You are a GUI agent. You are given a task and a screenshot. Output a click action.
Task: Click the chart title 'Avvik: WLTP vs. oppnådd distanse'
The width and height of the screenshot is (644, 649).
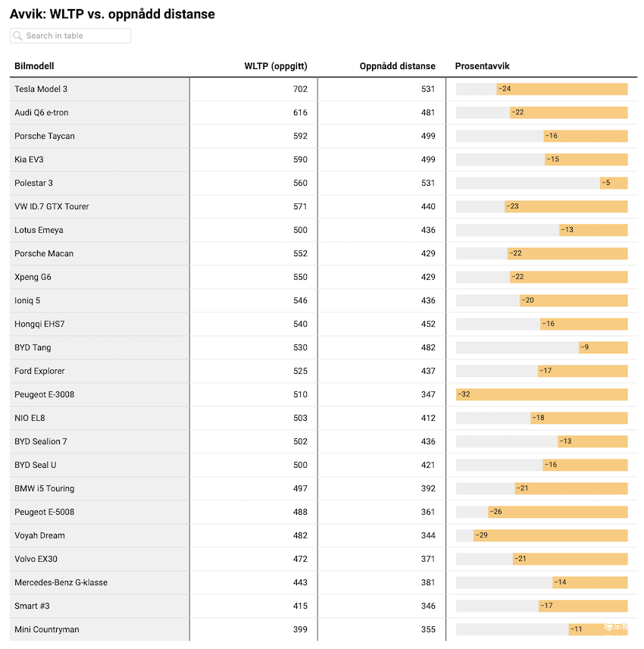click(x=112, y=14)
